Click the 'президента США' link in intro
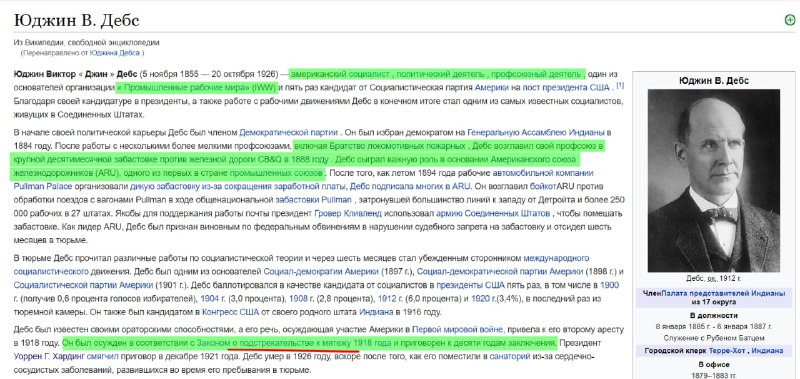This screenshot has height=379, width=800. coord(575,87)
